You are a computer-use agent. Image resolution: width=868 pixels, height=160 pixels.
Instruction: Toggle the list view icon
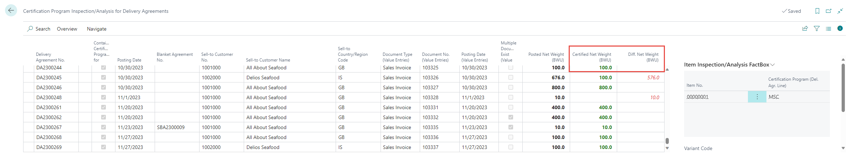pyautogui.click(x=828, y=28)
